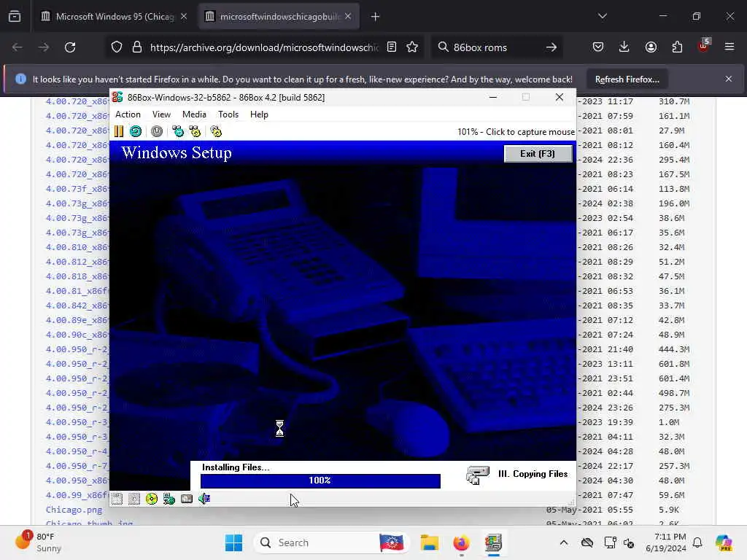
Task: Open the 86Box Tools menu
Action: pyautogui.click(x=228, y=114)
